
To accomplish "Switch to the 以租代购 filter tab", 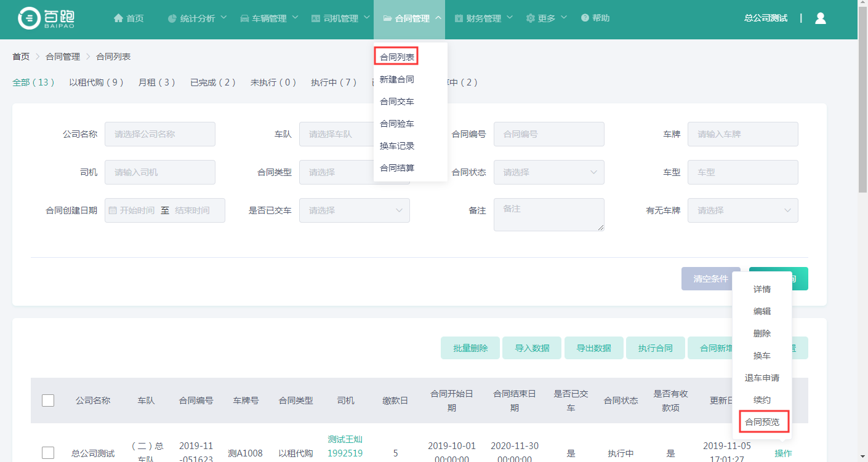I will pyautogui.click(x=97, y=82).
